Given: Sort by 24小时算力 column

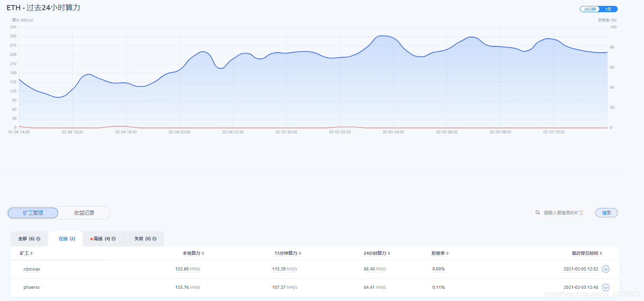Looking at the screenshot, I should [377, 253].
